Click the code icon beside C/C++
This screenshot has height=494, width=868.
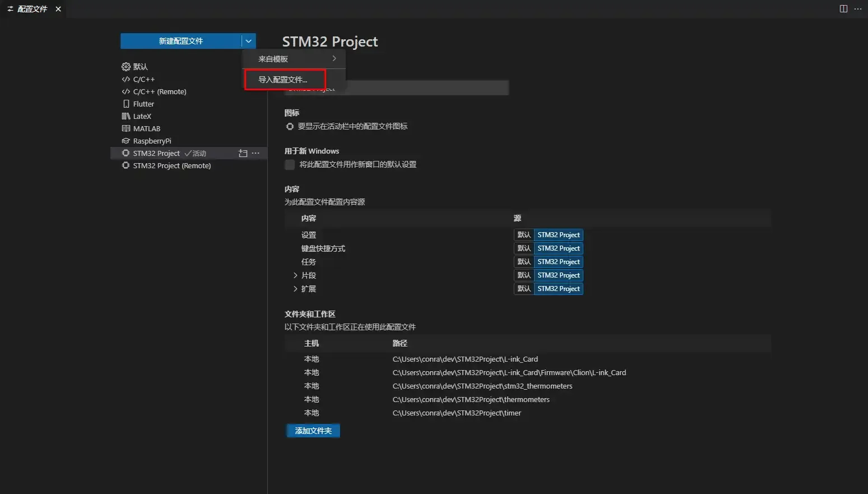click(126, 79)
